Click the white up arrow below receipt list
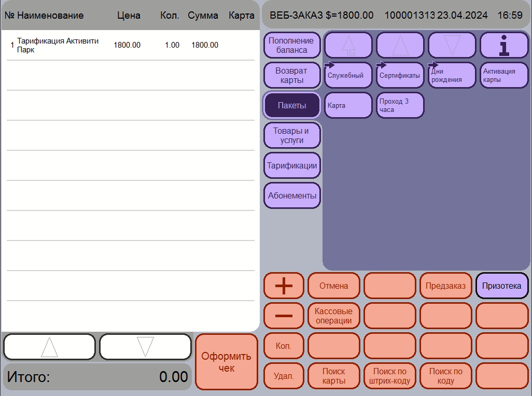532x396 pixels. (50, 347)
